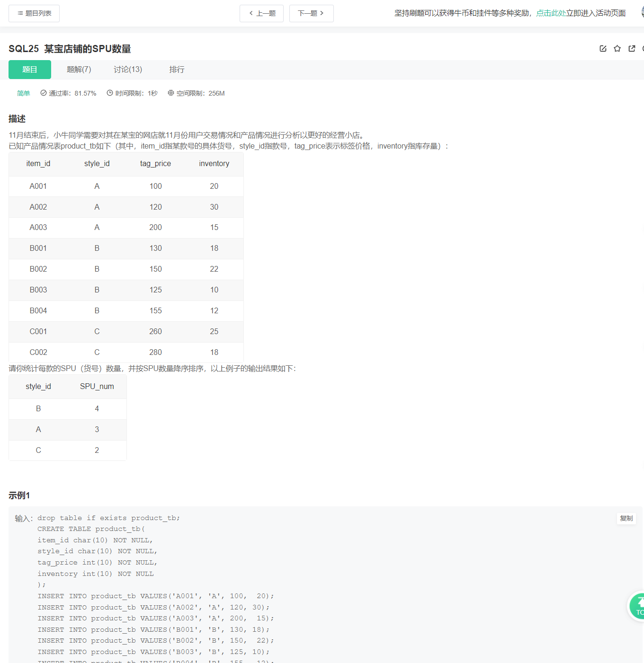Select cell B002 in product table
This screenshot has width=644, height=663.
(x=38, y=269)
